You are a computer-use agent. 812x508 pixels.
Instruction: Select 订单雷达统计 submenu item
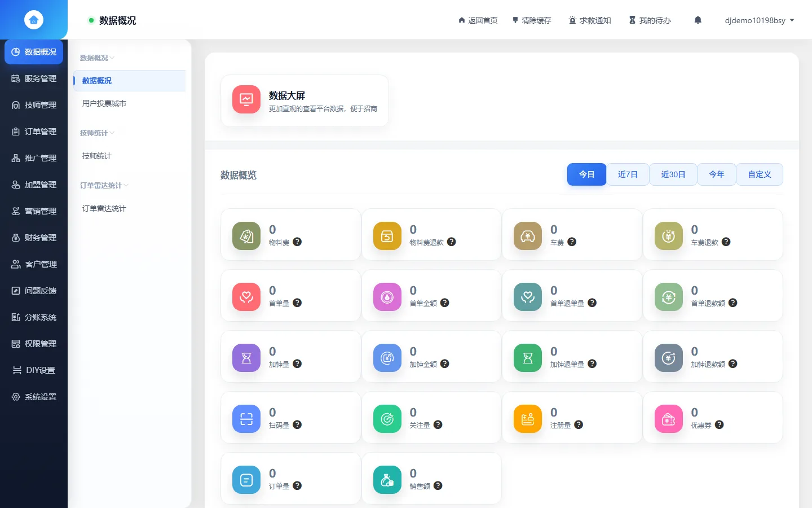[x=130, y=208]
